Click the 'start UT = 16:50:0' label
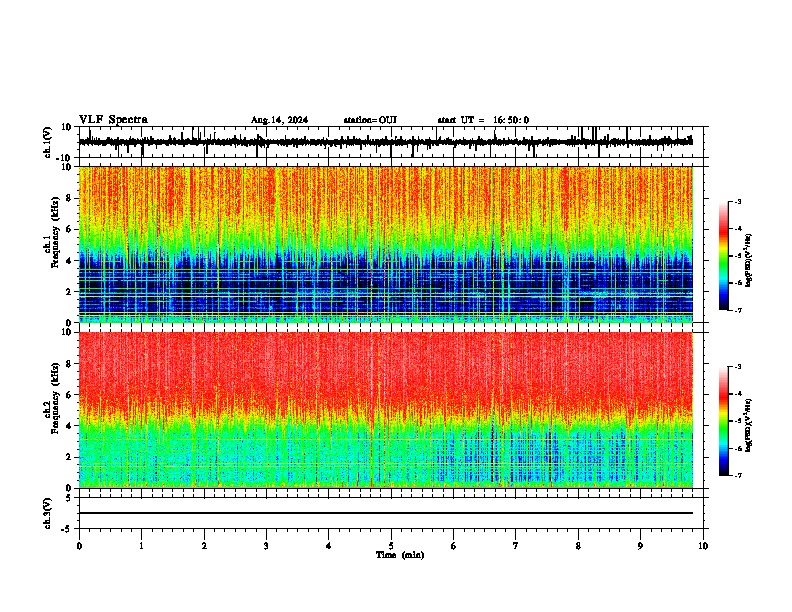The height and width of the screenshot is (612, 792). (x=483, y=120)
